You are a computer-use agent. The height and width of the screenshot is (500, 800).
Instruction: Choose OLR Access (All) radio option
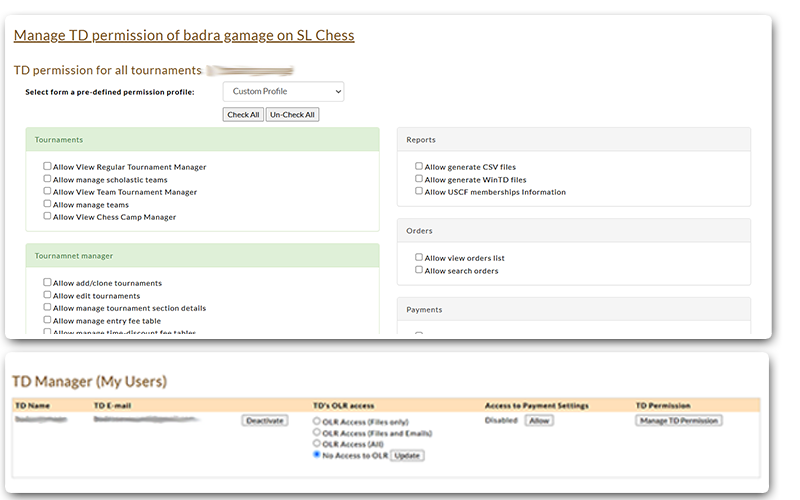[x=317, y=443]
